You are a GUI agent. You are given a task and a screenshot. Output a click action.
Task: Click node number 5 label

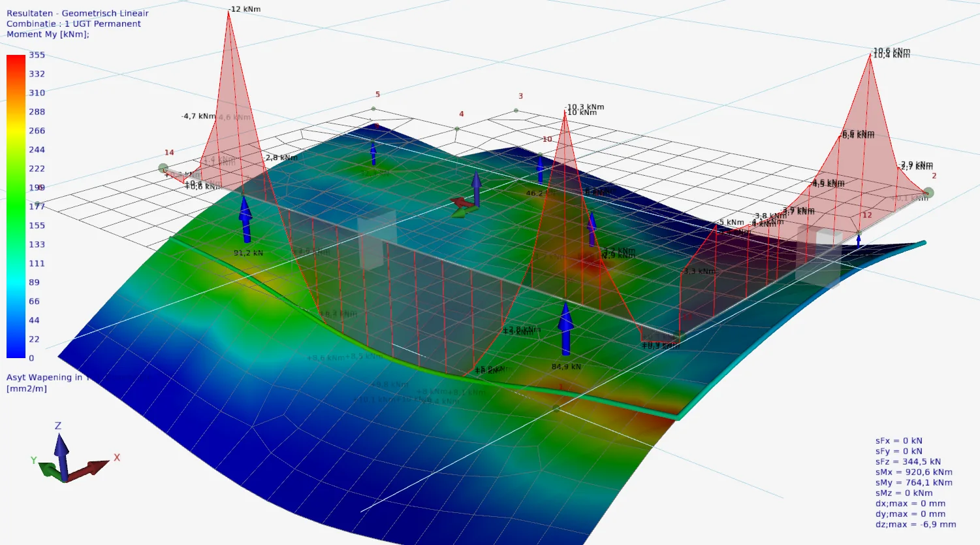click(377, 95)
